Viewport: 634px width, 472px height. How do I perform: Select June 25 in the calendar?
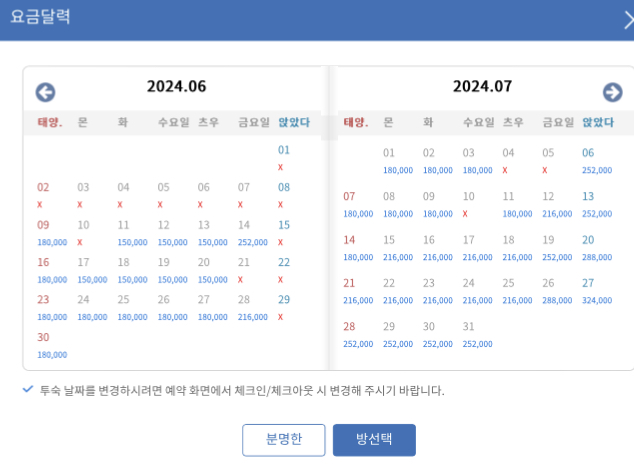(x=132, y=308)
